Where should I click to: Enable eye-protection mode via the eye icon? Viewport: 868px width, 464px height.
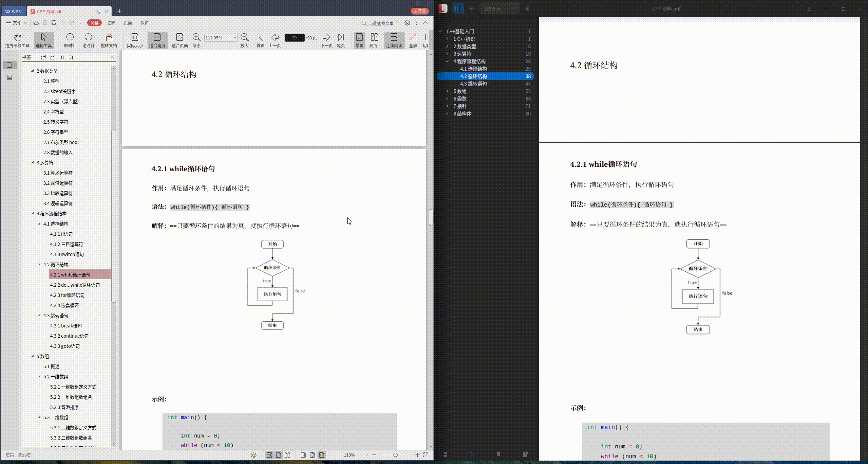click(253, 454)
